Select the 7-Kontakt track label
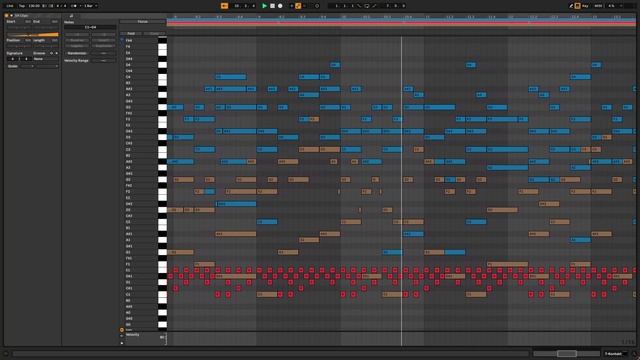The image size is (640, 360). point(613,353)
